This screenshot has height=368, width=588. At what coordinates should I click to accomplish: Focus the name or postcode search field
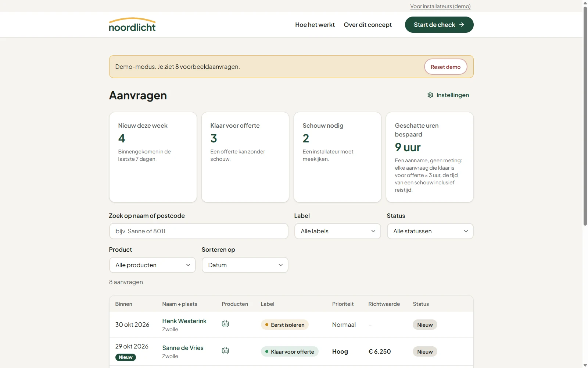198,231
